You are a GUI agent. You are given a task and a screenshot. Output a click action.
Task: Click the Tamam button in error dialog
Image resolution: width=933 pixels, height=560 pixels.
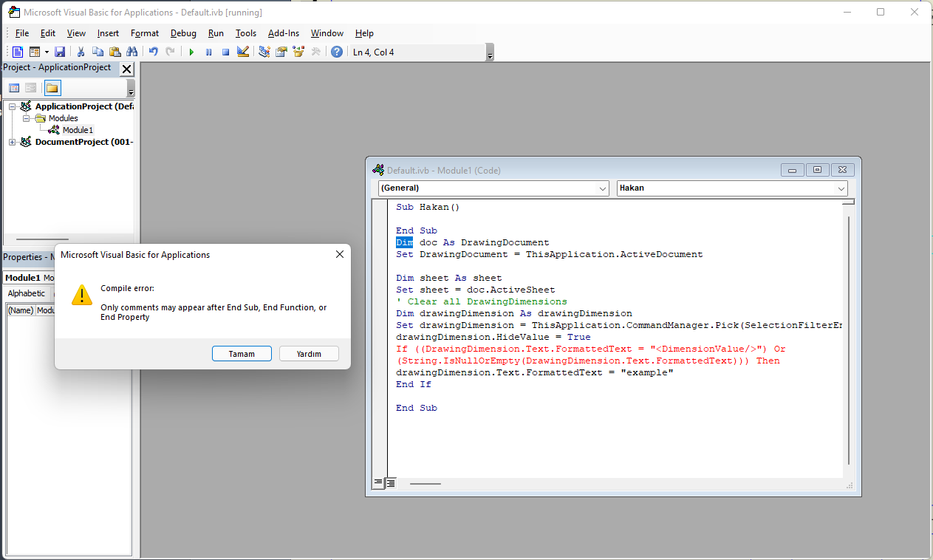point(242,354)
